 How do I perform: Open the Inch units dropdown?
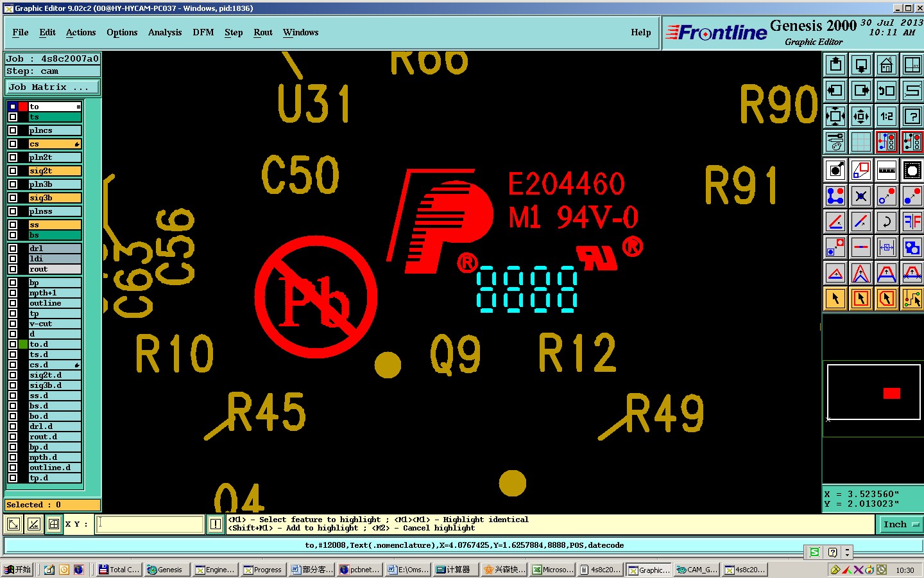[900, 525]
